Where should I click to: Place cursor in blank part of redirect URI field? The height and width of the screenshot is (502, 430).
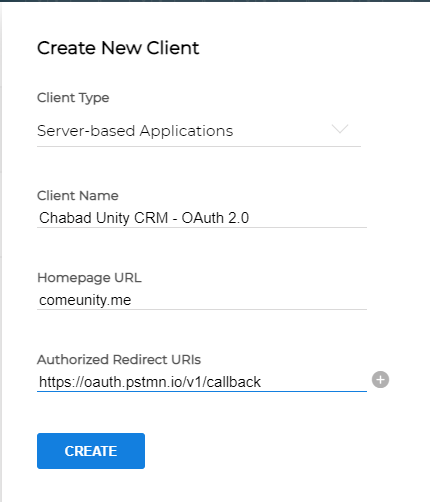[x=313, y=382]
